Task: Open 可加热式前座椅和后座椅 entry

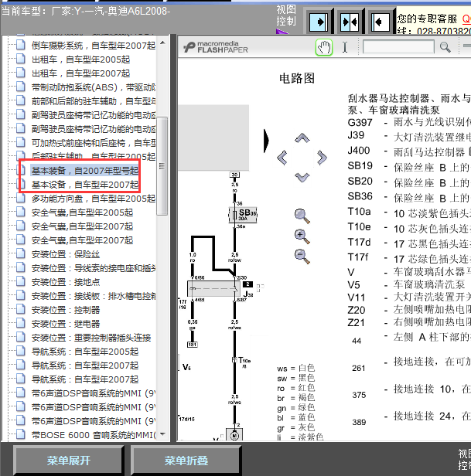Action: pyautogui.click(x=94, y=143)
